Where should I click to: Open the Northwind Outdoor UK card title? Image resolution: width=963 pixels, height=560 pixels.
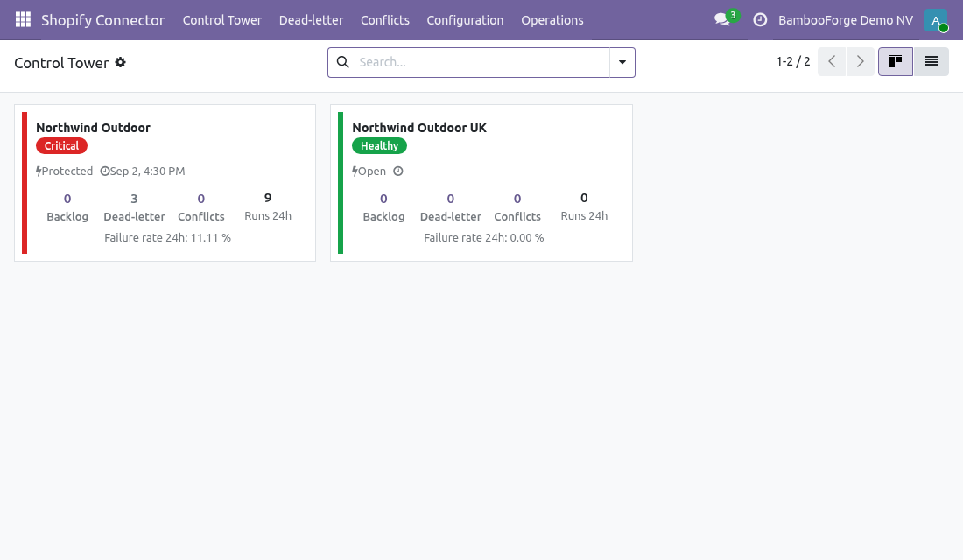[418, 128]
